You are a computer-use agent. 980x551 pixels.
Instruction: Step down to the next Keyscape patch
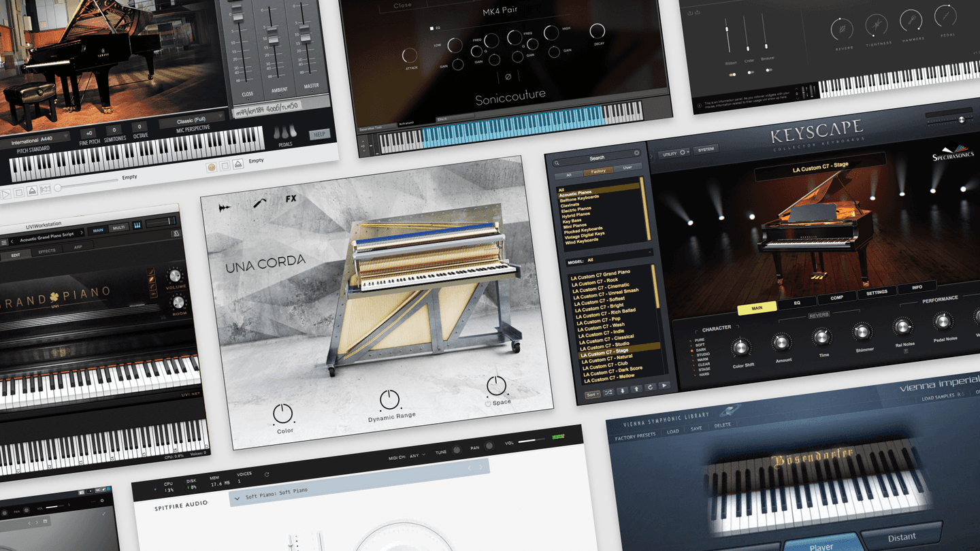point(622,390)
